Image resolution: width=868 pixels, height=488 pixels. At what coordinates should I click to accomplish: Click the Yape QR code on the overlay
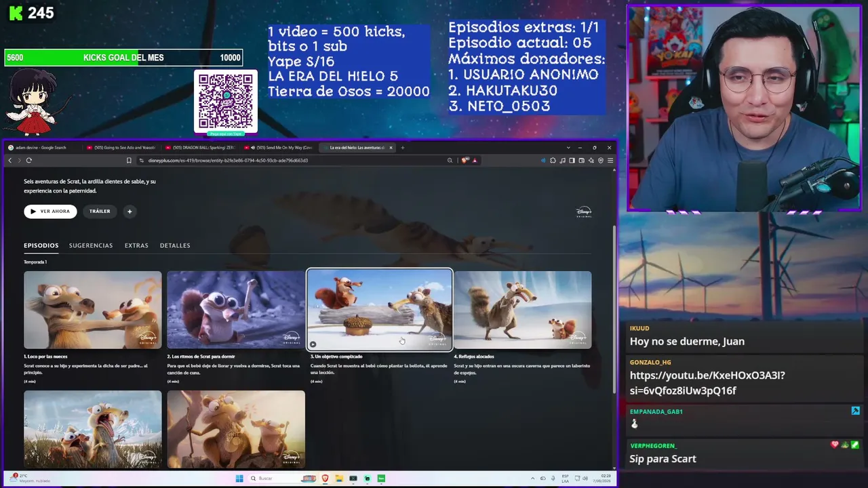pos(226,101)
